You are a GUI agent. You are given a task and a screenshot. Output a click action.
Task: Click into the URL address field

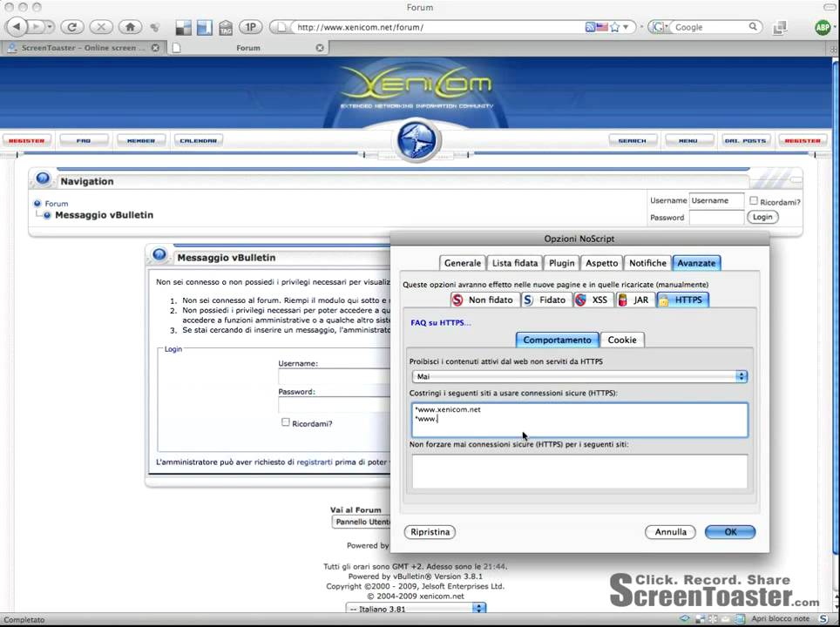[x=438, y=27]
